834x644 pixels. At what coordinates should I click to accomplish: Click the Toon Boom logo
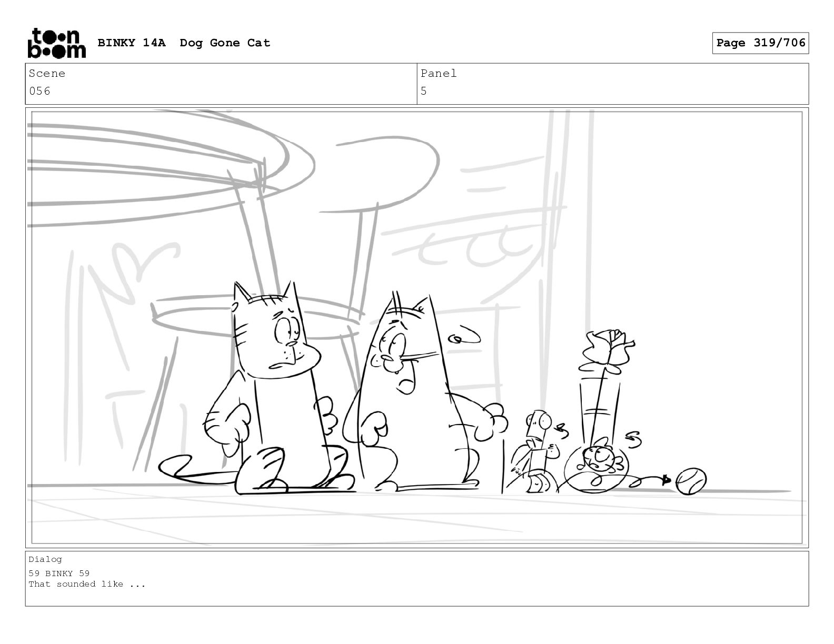(56, 43)
